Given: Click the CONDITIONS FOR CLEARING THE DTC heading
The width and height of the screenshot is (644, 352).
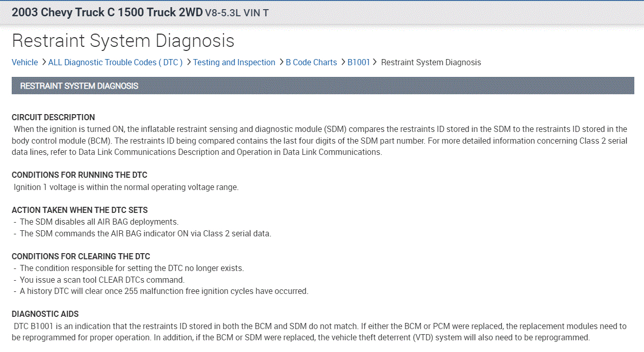Looking at the screenshot, I should click(81, 256).
